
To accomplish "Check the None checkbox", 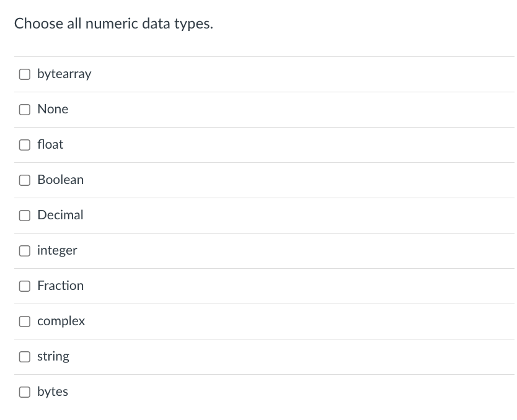I will click(25, 109).
